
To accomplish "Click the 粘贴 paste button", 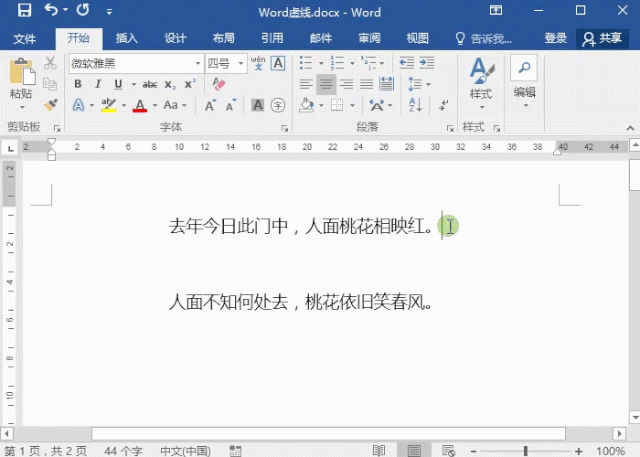I will 21,84.
